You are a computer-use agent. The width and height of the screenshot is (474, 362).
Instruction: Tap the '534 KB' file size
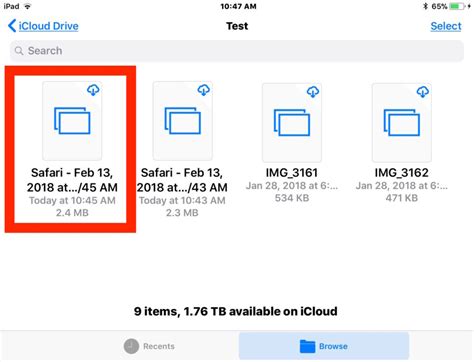coord(292,198)
